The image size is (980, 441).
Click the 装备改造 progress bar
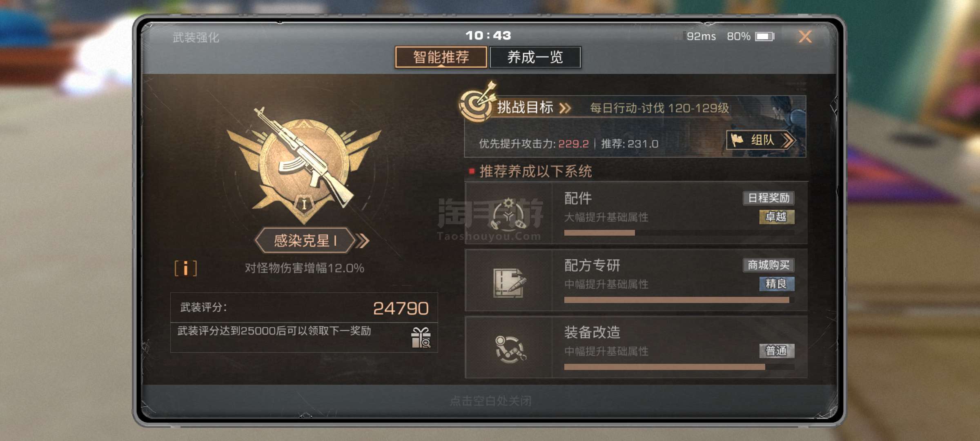click(679, 367)
